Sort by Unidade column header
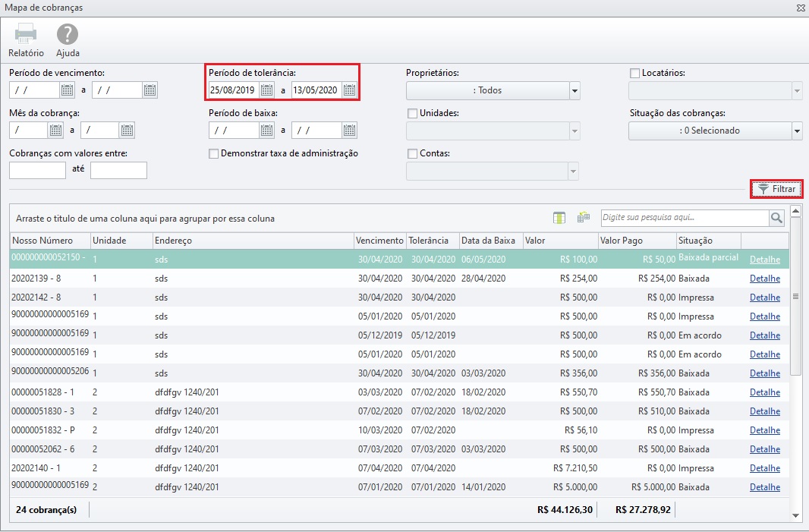Viewport: 809px width, 532px height. [x=121, y=241]
